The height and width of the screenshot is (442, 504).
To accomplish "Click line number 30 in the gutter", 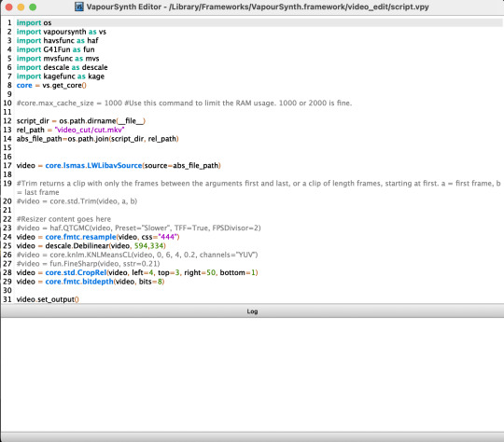I will pos(7,290).
